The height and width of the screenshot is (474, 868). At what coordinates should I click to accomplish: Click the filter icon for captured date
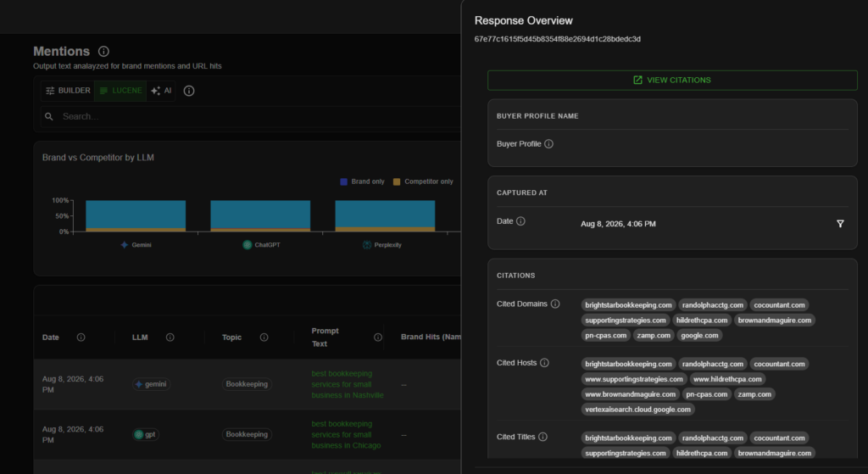tap(840, 224)
